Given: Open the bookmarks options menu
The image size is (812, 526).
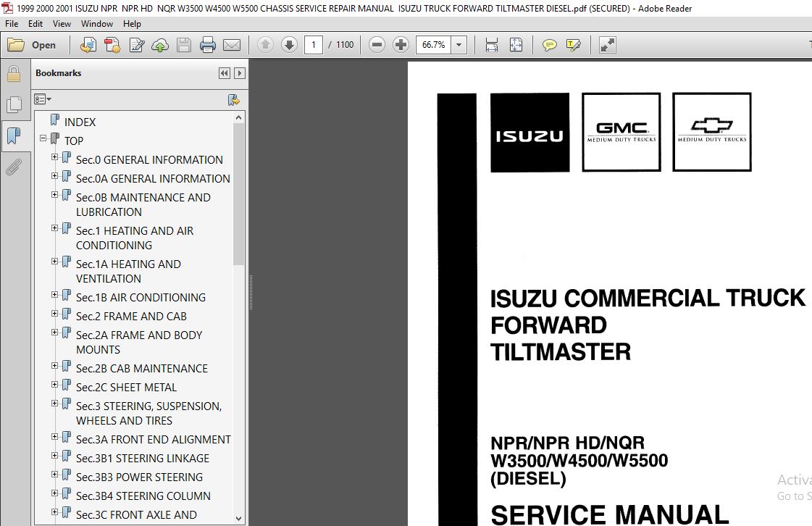Looking at the screenshot, I should pyautogui.click(x=43, y=99).
